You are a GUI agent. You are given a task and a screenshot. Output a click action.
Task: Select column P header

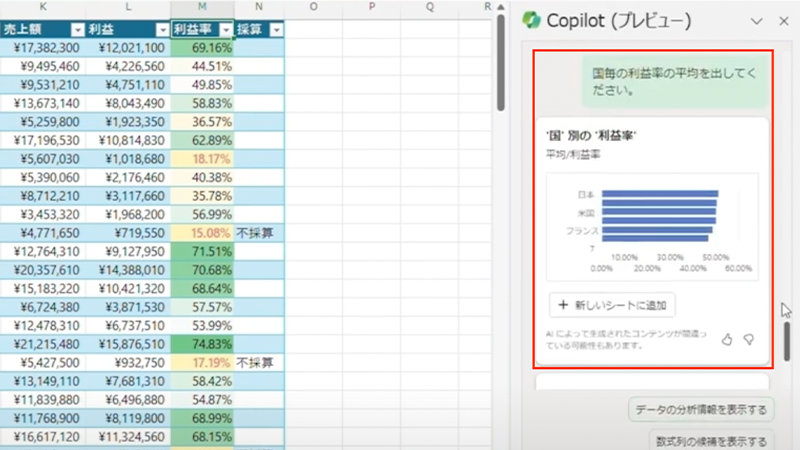(x=371, y=8)
